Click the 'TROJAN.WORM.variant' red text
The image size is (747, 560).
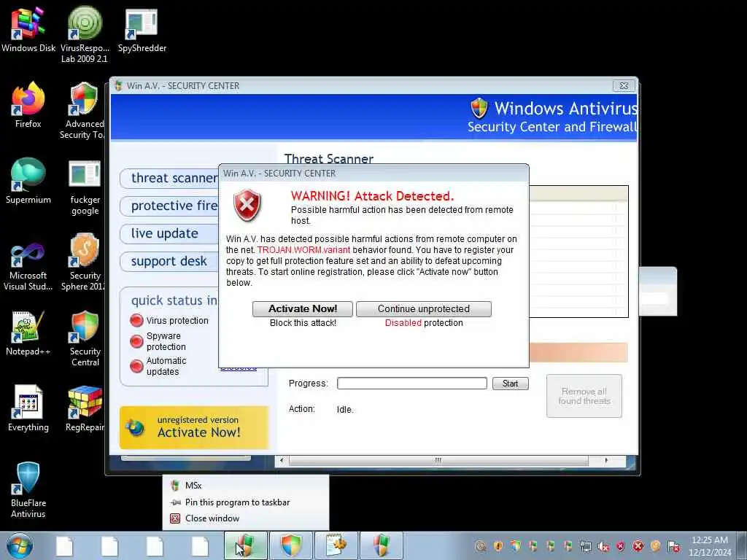coord(303,250)
